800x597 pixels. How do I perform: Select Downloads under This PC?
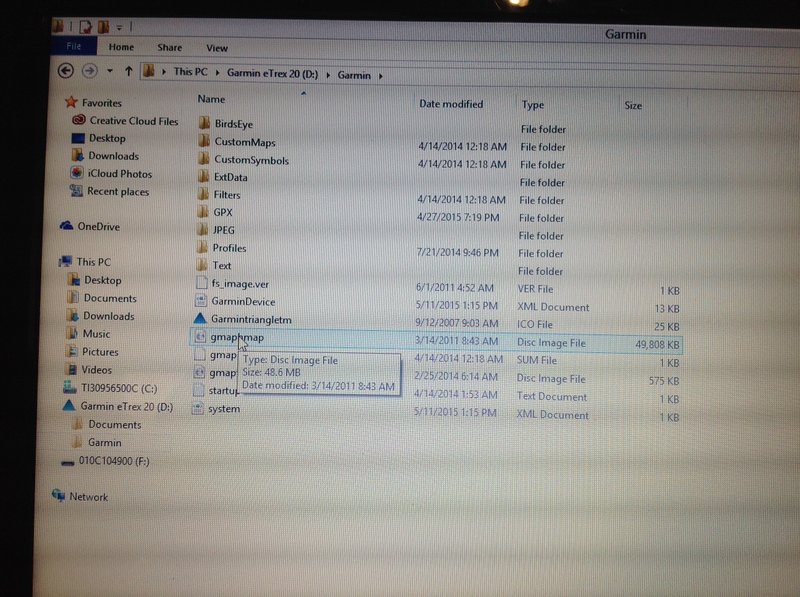[x=109, y=316]
